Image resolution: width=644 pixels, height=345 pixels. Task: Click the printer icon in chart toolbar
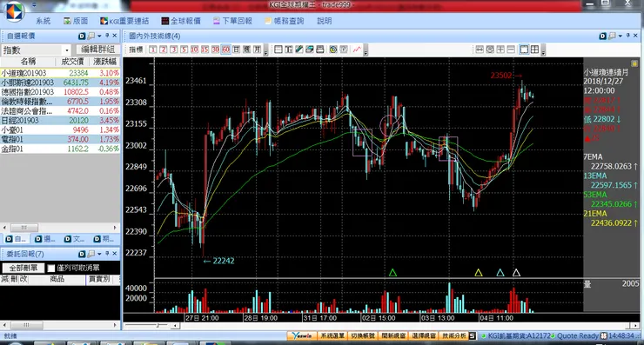coord(320,50)
